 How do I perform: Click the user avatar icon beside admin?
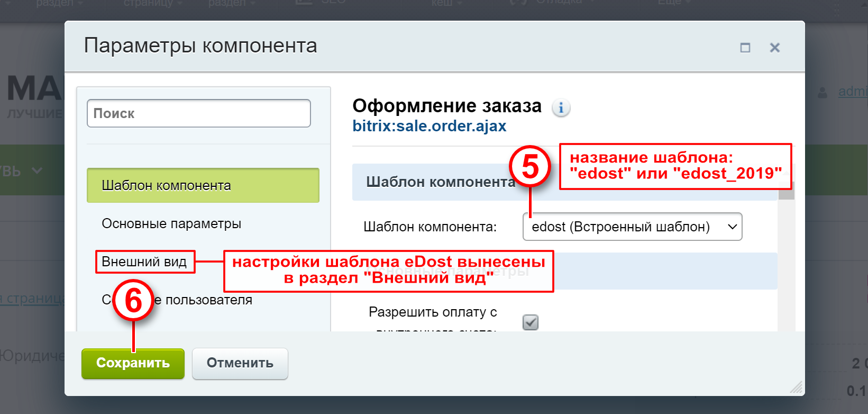point(823,92)
